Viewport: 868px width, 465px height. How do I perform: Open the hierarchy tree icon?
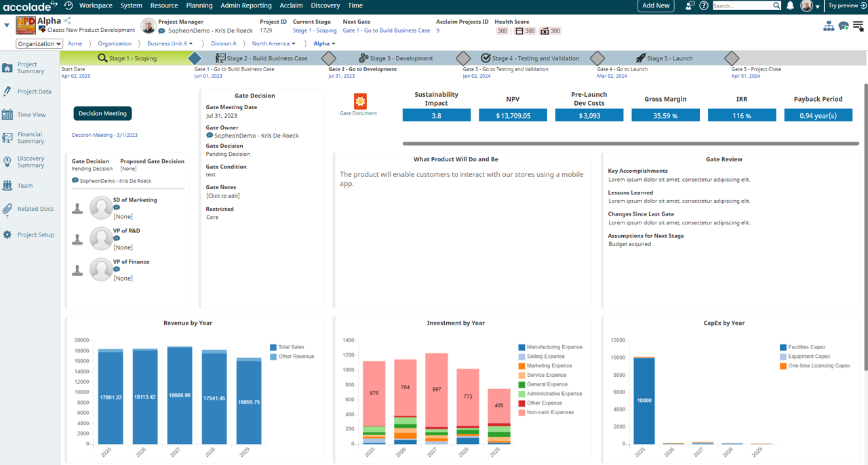point(829,26)
